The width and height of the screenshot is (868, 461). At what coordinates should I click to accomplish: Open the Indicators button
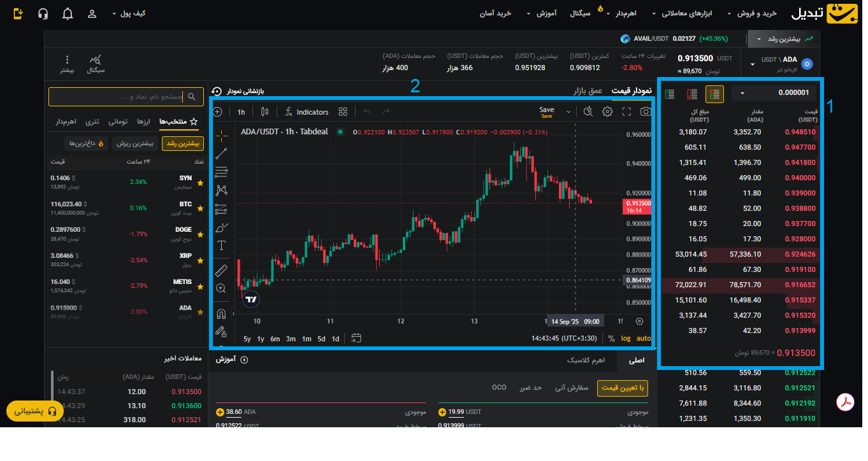pyautogui.click(x=307, y=112)
